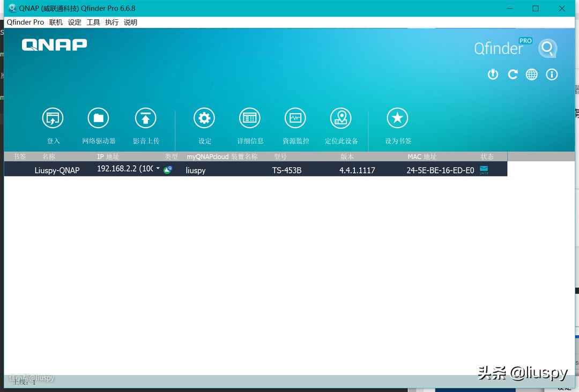Click the power icon in header

click(493, 75)
